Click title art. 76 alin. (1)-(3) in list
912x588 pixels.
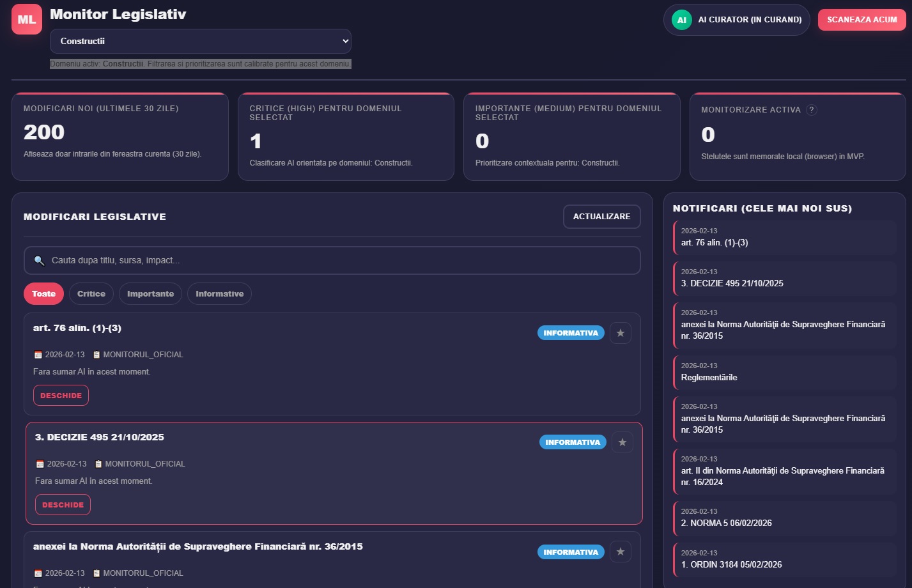tap(77, 328)
